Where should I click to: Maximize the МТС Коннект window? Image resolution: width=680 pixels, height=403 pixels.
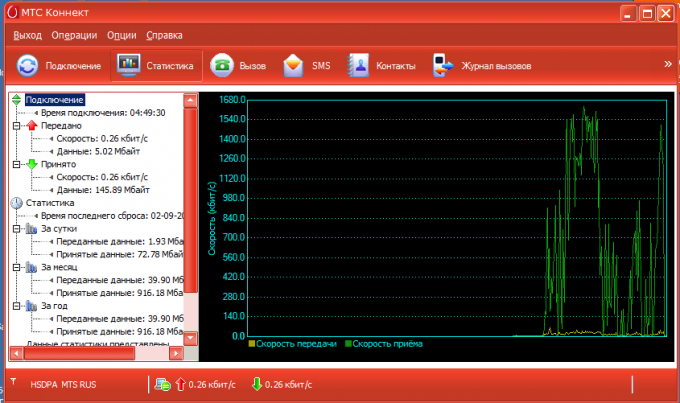click(647, 13)
